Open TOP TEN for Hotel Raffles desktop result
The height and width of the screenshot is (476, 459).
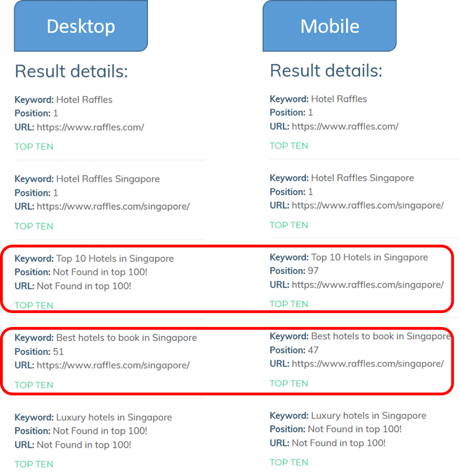(34, 147)
